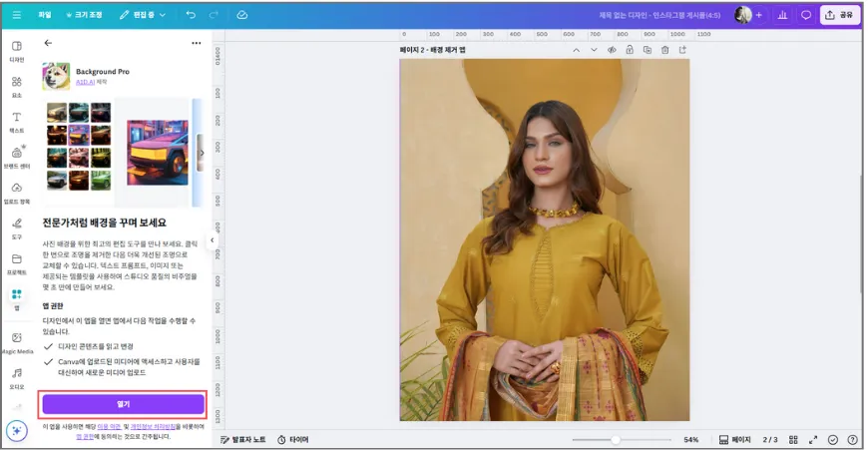Add a page with the page-plus icon
The height and width of the screenshot is (450, 868).
(x=682, y=50)
